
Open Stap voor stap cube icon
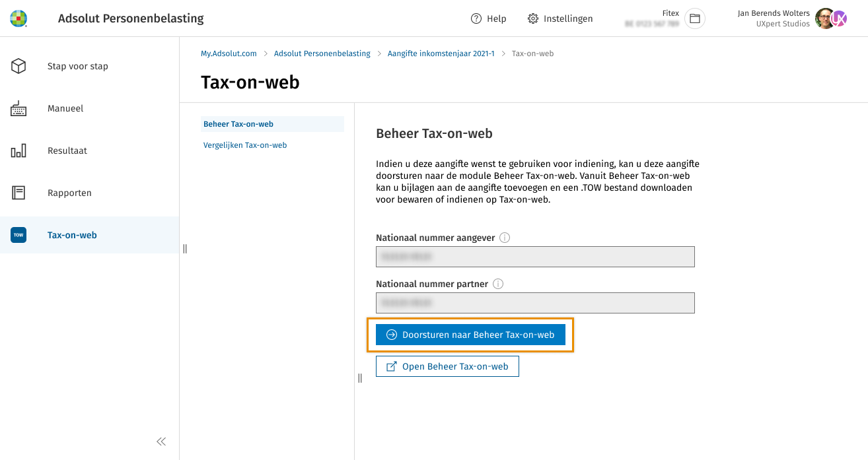18,66
